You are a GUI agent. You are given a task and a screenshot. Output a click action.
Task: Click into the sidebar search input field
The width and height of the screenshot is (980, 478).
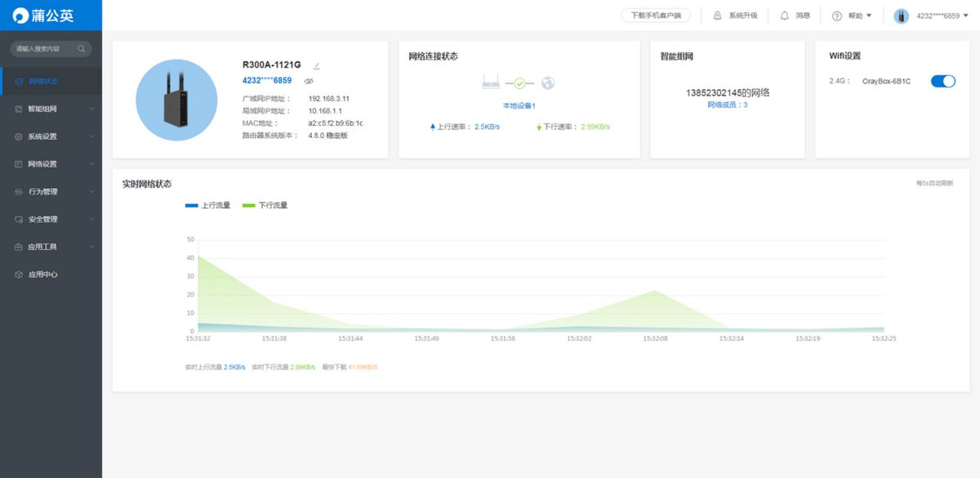[x=45, y=49]
